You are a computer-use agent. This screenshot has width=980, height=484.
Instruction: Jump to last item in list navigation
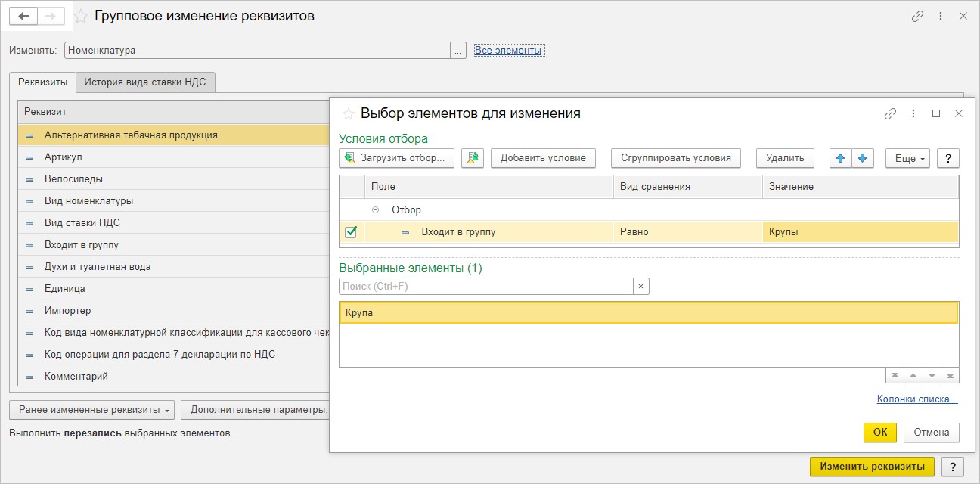click(x=951, y=376)
